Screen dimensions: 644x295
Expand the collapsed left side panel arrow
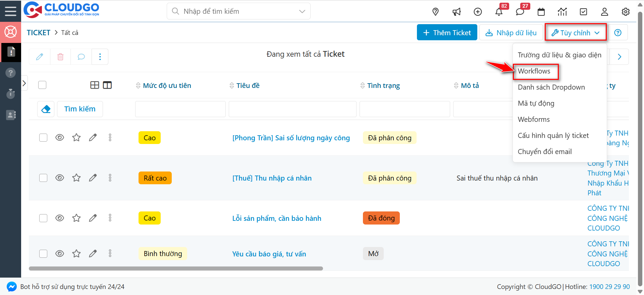pyautogui.click(x=24, y=83)
